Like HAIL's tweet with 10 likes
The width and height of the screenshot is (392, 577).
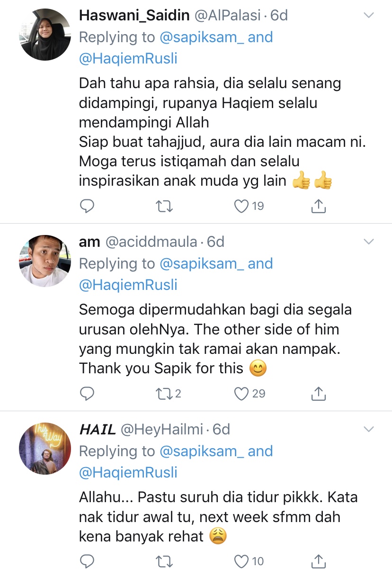tap(249, 561)
